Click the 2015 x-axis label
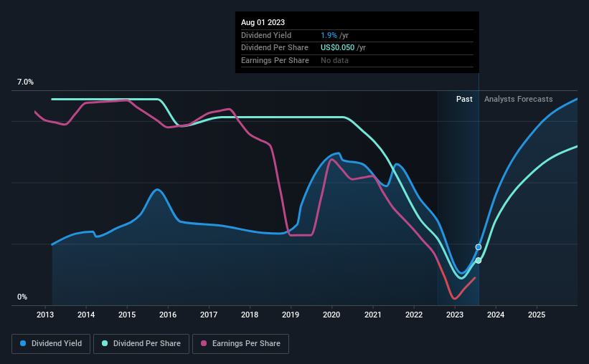 127,315
